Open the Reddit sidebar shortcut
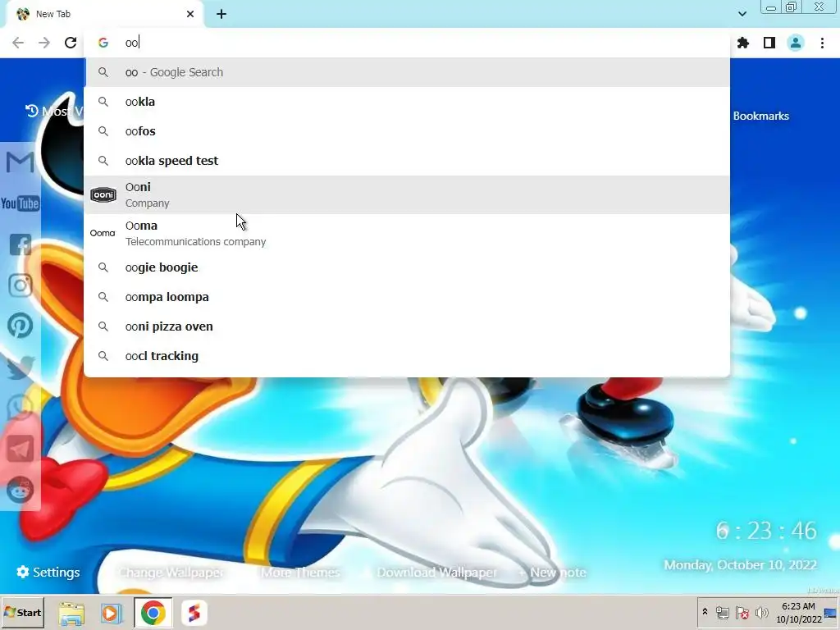The width and height of the screenshot is (840, 630). point(21,490)
